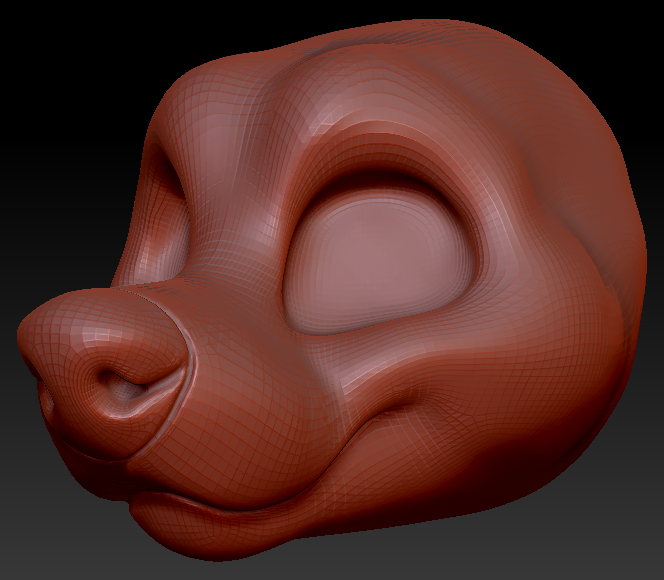
Task: Select the large smooth eye socket surface
Action: (x=381, y=260)
